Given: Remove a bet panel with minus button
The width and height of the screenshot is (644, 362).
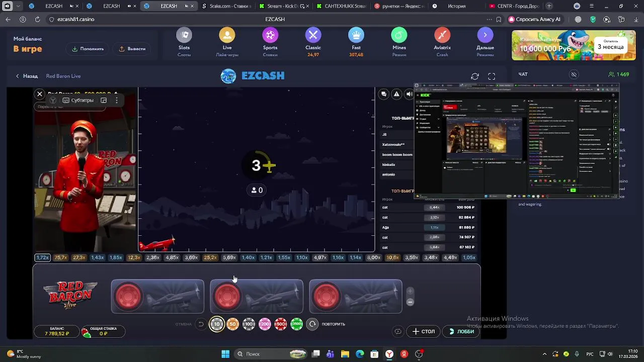Looking at the screenshot, I should 410,302.
